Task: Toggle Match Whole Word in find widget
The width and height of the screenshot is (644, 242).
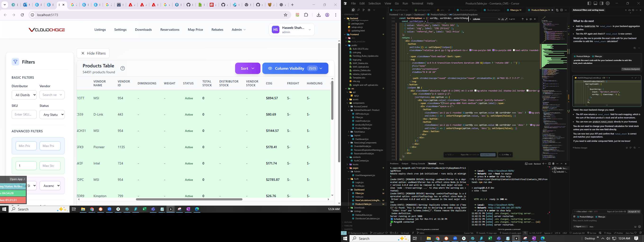Action: 503,19
